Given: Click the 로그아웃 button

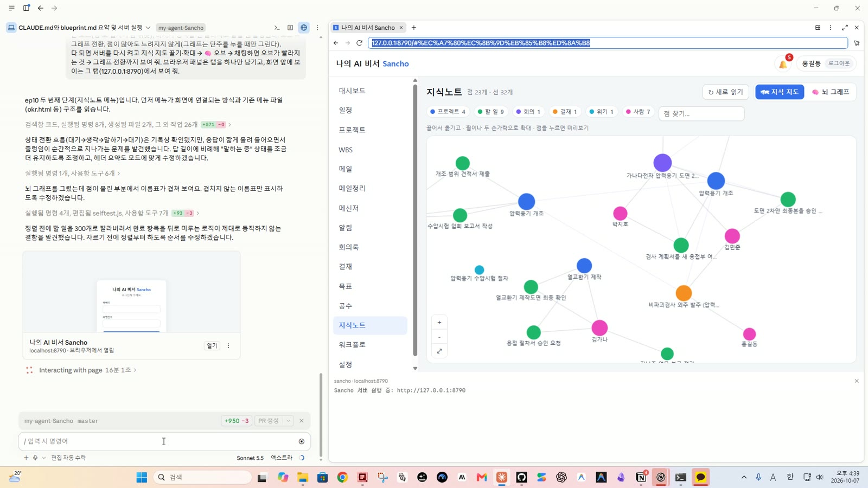Looking at the screenshot, I should coord(839,63).
